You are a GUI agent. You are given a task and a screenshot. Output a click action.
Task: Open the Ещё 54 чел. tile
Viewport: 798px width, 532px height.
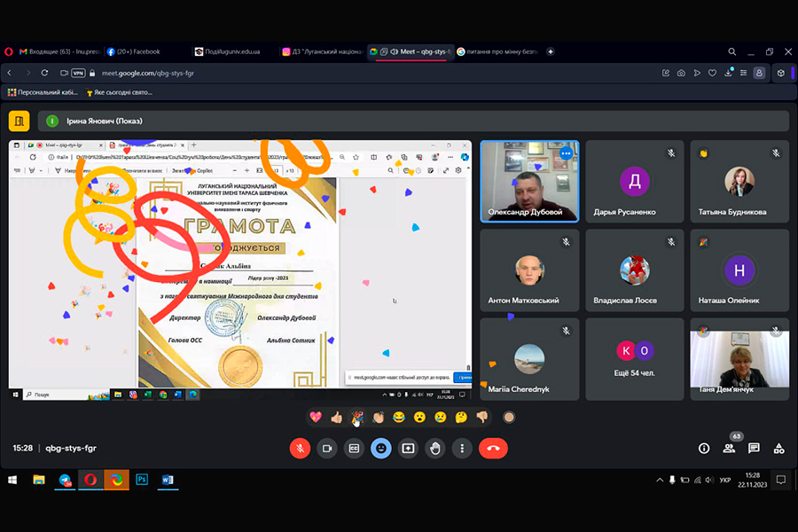coord(635,359)
